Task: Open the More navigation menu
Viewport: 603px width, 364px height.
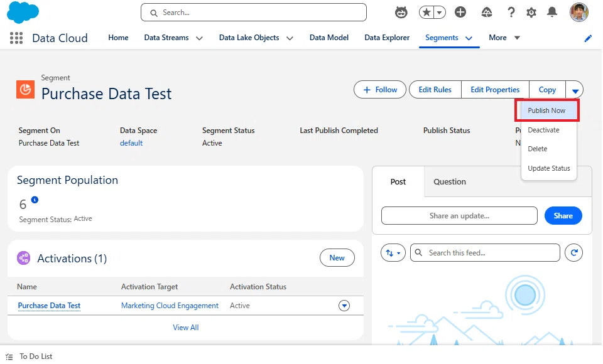Action: pyautogui.click(x=504, y=38)
